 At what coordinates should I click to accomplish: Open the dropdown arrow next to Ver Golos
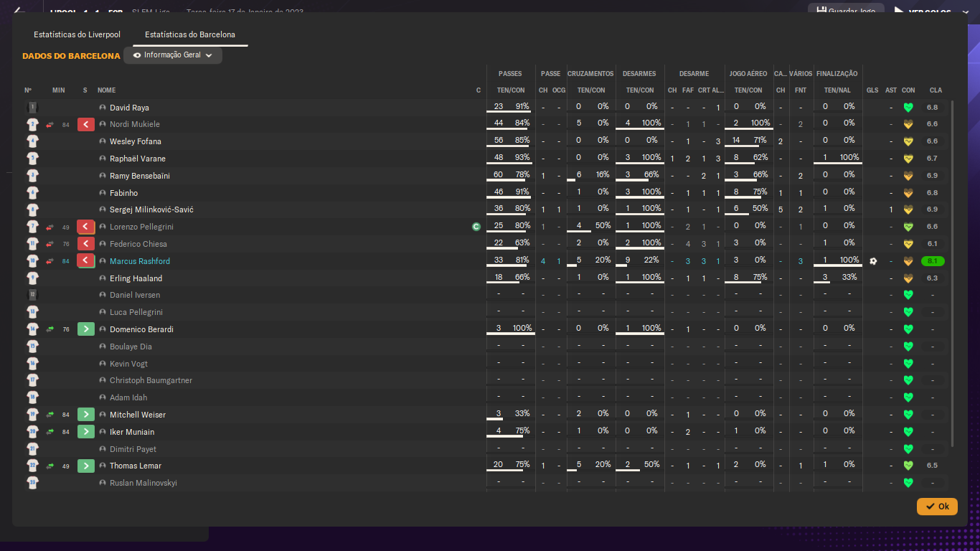pyautogui.click(x=966, y=11)
